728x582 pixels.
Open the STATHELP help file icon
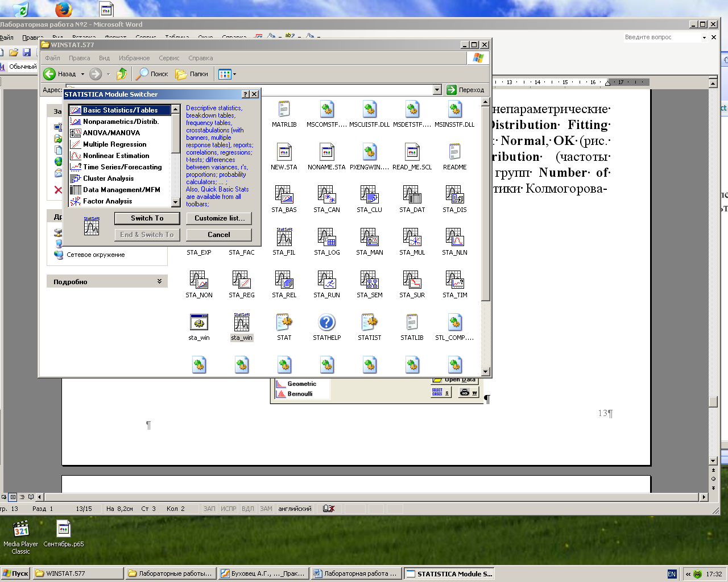coord(326,323)
